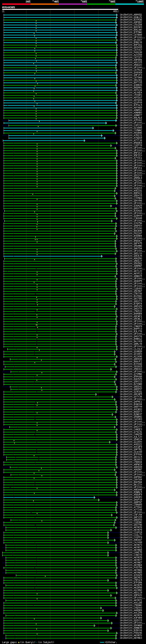Image resolution: width=146 pixels, height=644 pixels.
Task: Open entry UniRef100_Q9CRJ5
Action: 131,256
